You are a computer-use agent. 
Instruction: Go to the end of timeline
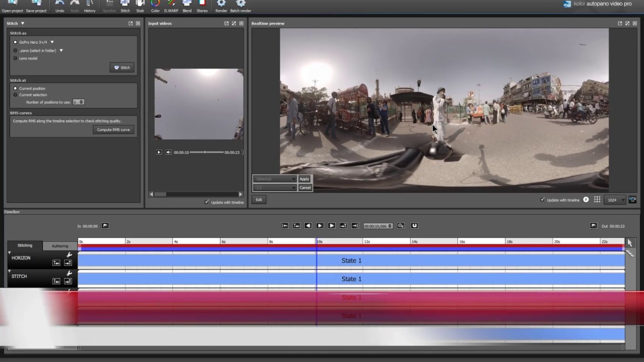(355, 226)
